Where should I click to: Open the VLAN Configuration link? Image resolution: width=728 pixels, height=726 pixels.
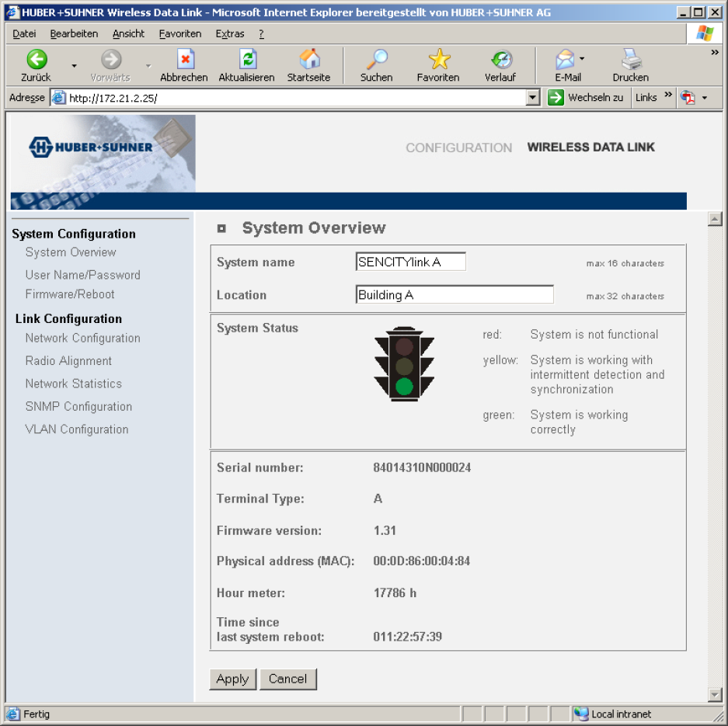(77, 429)
